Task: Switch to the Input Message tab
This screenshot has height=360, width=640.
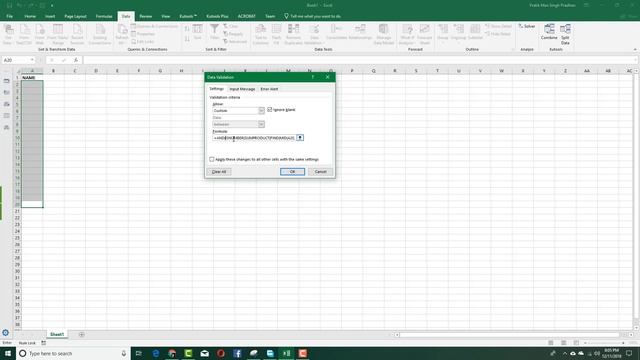Action: click(242, 89)
